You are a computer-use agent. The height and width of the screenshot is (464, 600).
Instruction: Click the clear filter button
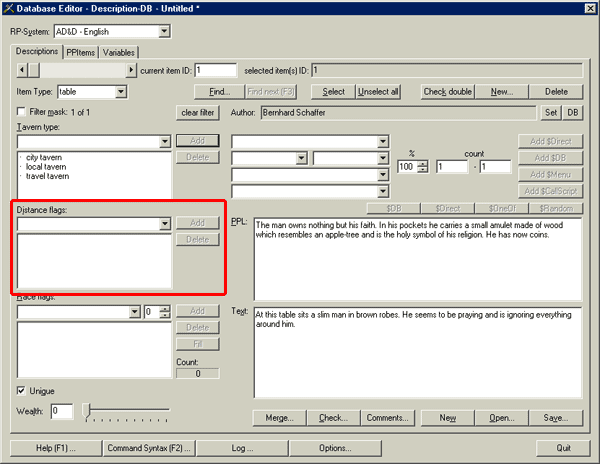tap(197, 112)
